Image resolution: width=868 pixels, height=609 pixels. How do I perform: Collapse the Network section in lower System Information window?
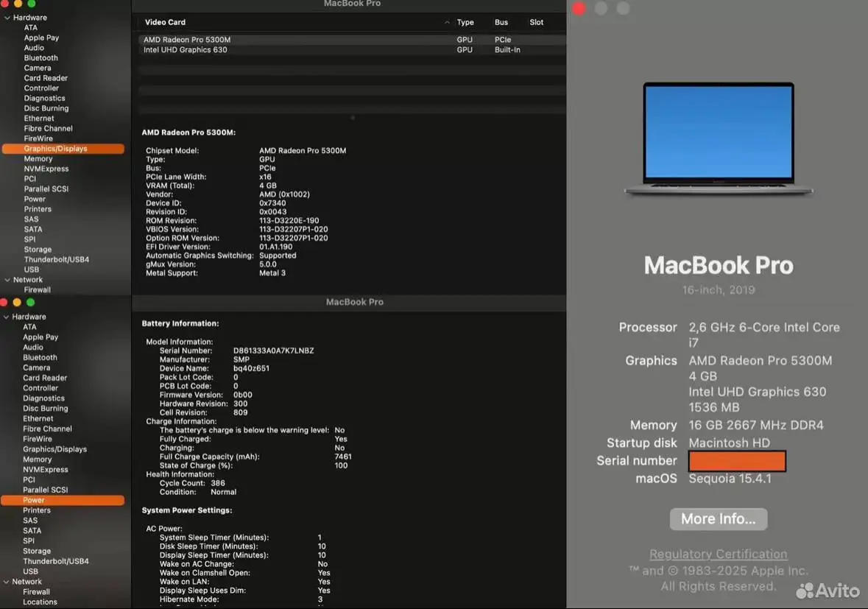pyautogui.click(x=6, y=582)
